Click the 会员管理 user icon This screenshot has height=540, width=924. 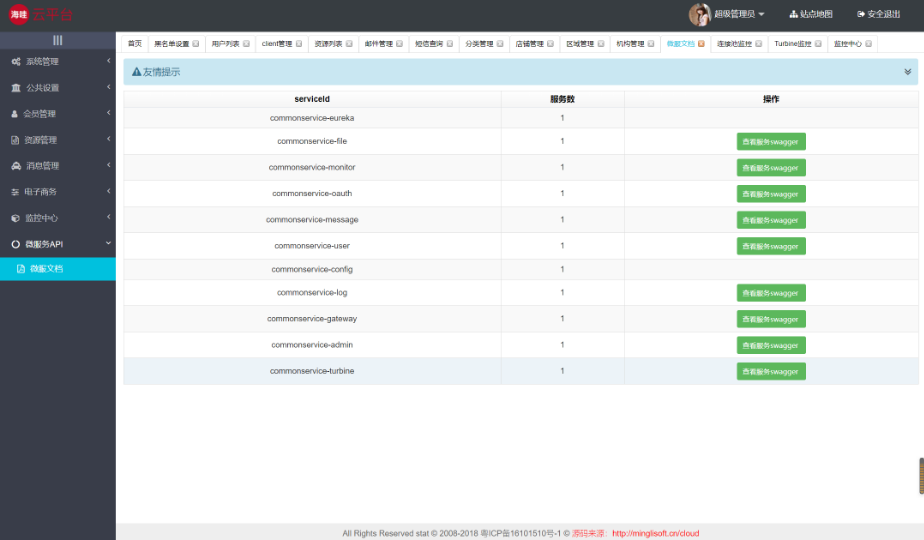15,114
